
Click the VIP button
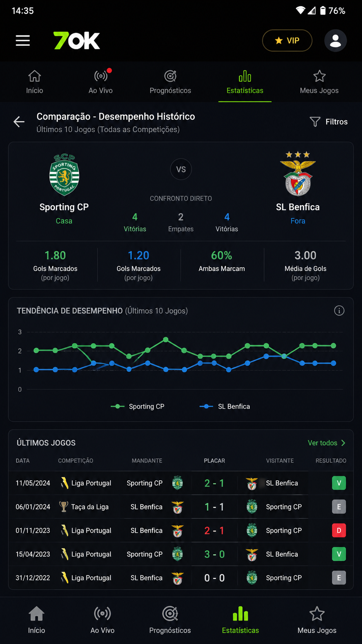[287, 40]
